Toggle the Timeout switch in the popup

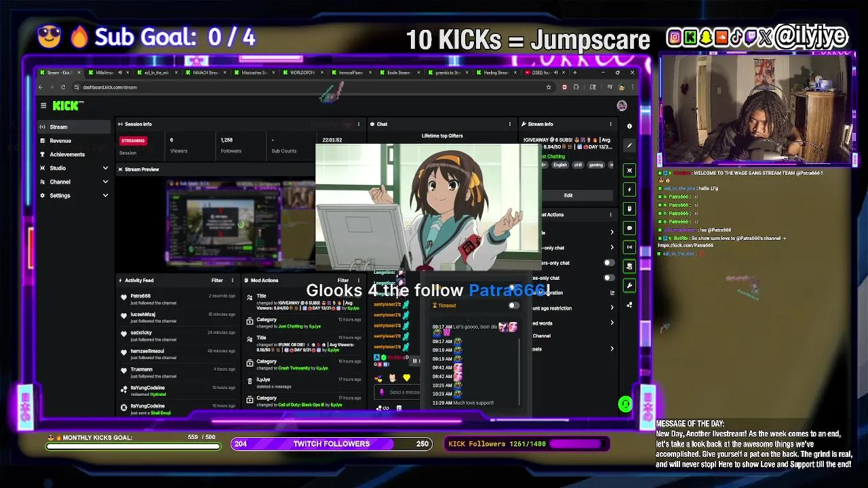(x=513, y=305)
